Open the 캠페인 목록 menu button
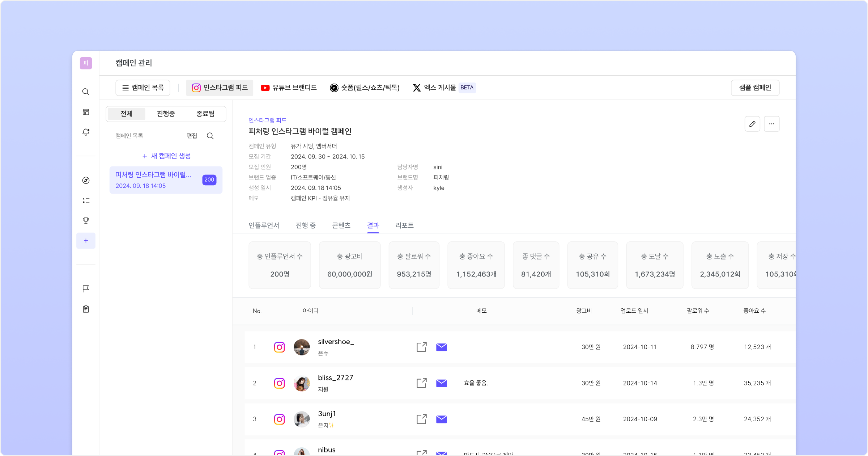 143,88
